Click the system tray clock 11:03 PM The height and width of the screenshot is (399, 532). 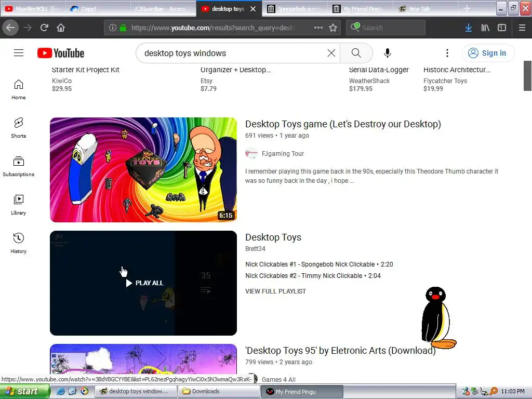pos(513,391)
